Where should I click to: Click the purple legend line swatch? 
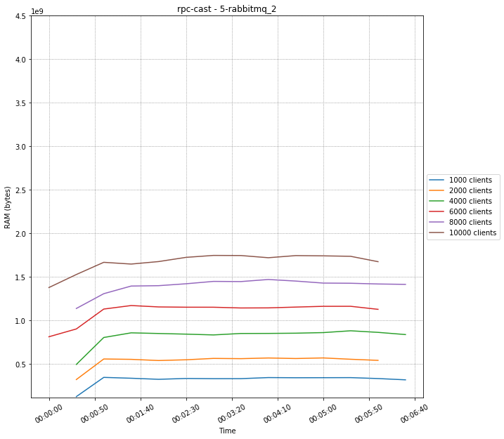[437, 223]
